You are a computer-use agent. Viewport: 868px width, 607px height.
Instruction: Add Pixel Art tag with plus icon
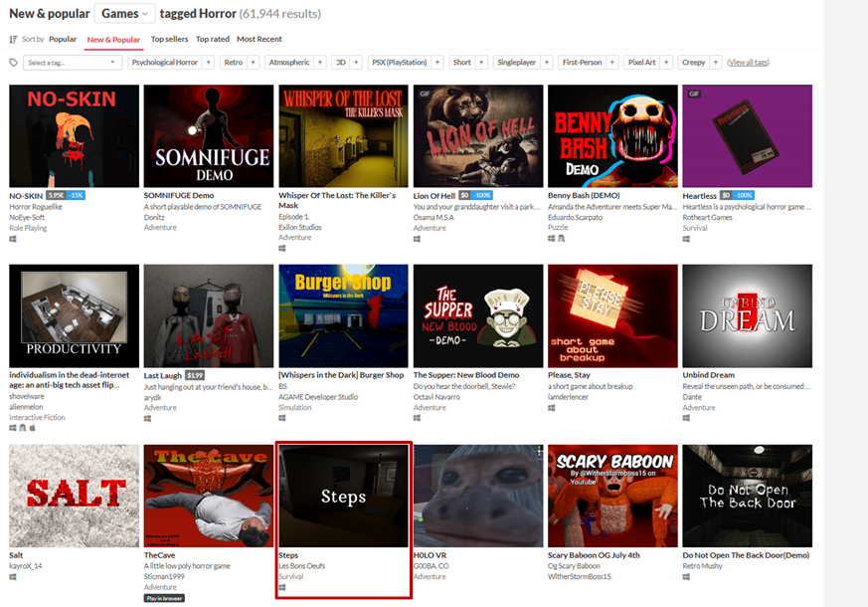click(666, 63)
